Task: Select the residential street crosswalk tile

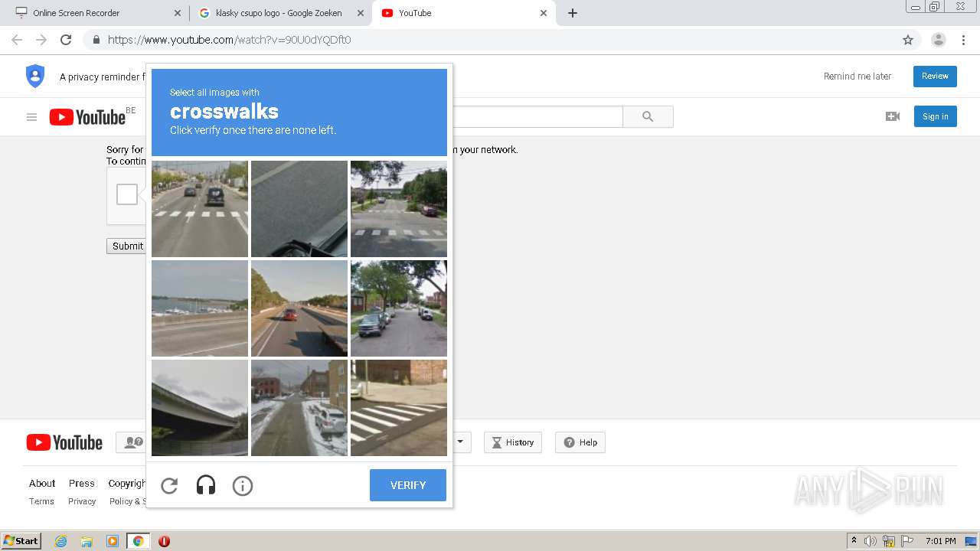Action: pos(399,209)
